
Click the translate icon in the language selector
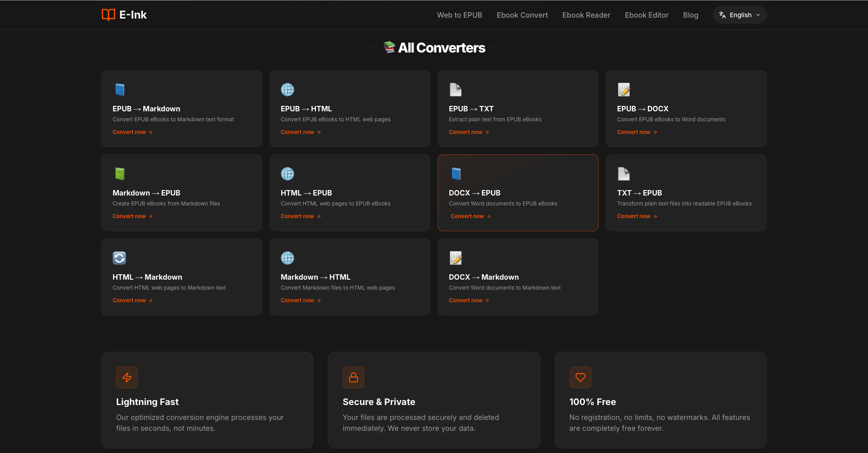point(722,15)
